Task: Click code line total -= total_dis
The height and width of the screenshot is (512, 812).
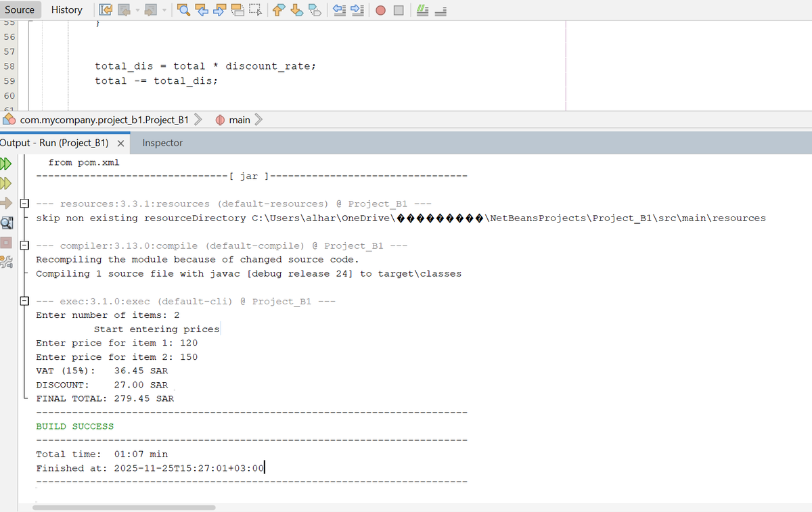Action: tap(156, 80)
